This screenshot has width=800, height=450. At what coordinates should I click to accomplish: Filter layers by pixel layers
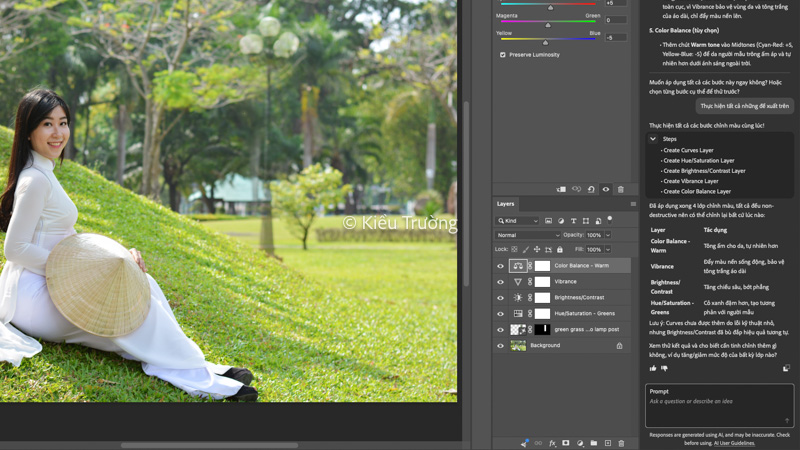coord(548,221)
